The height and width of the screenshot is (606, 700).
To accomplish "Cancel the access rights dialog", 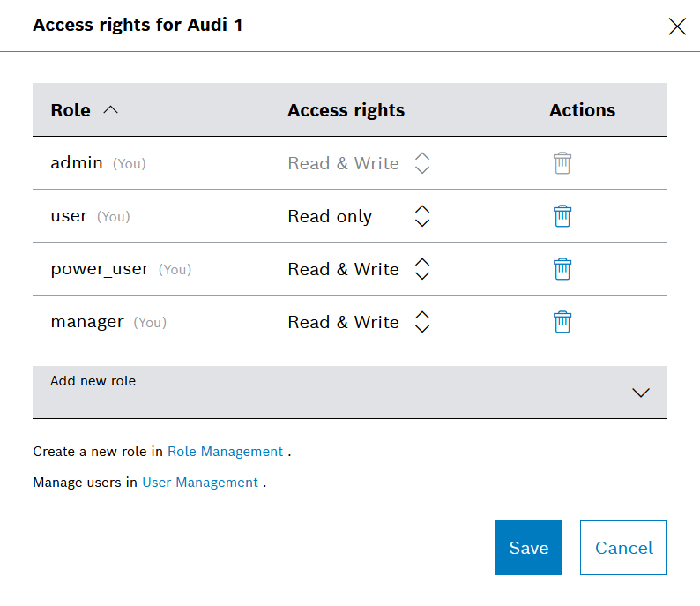I will click(623, 548).
